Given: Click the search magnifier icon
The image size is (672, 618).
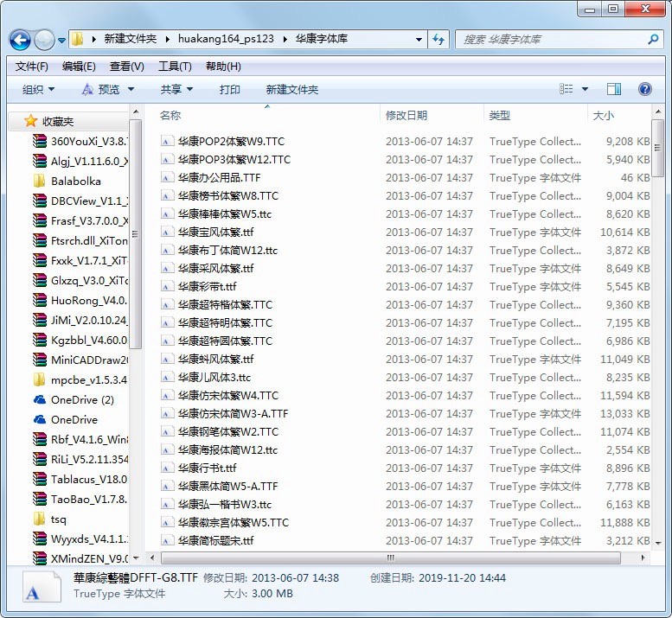Looking at the screenshot, I should pyautogui.click(x=653, y=40).
